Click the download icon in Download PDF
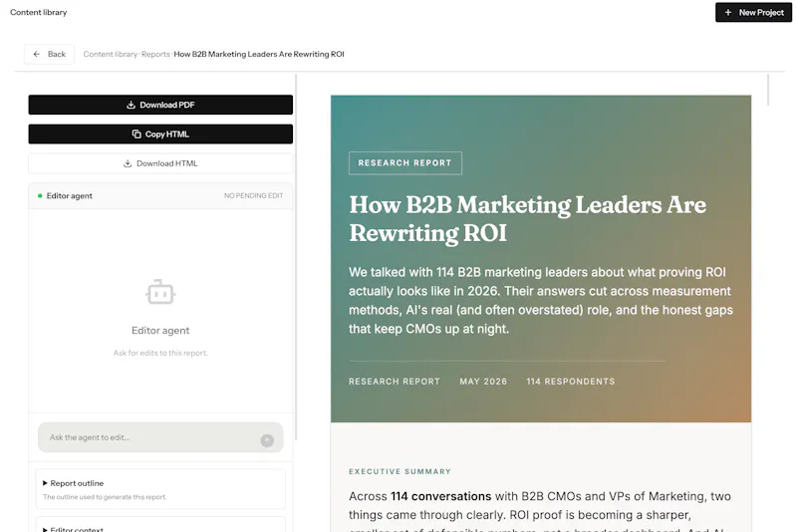 131,105
